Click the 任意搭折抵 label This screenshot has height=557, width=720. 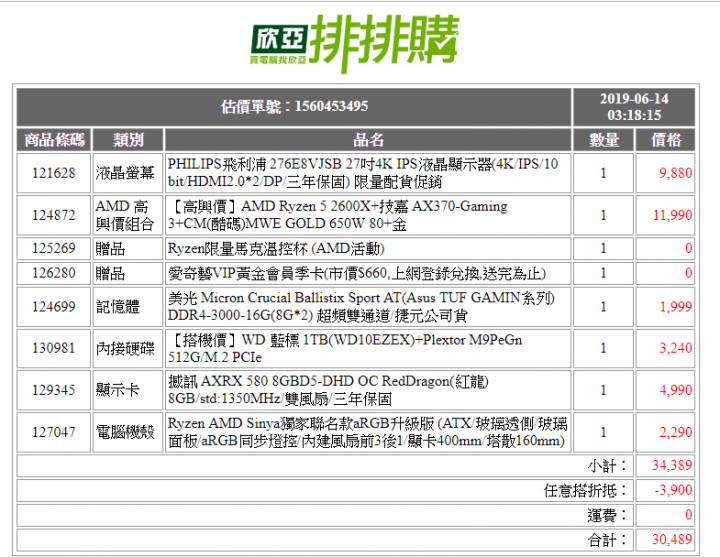coord(585,490)
